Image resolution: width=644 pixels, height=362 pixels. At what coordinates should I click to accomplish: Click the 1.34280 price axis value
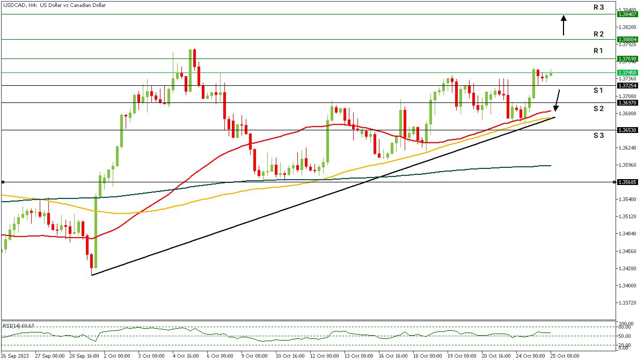[x=627, y=268]
